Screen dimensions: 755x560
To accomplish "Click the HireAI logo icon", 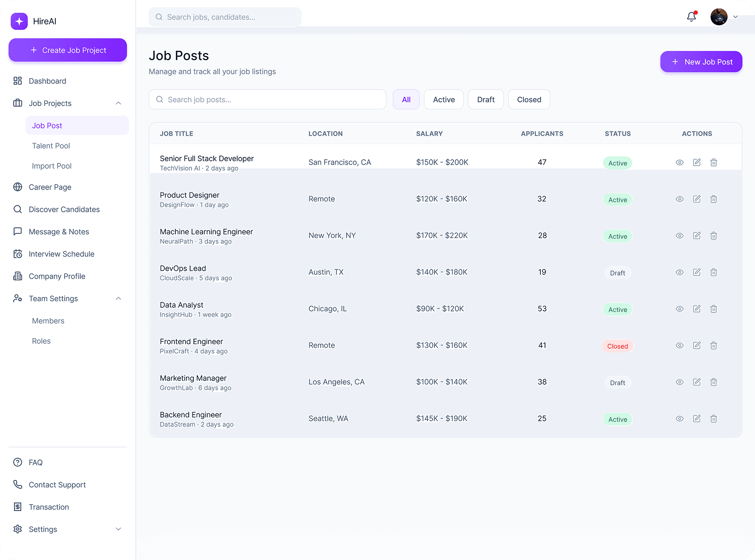I will 19,21.
